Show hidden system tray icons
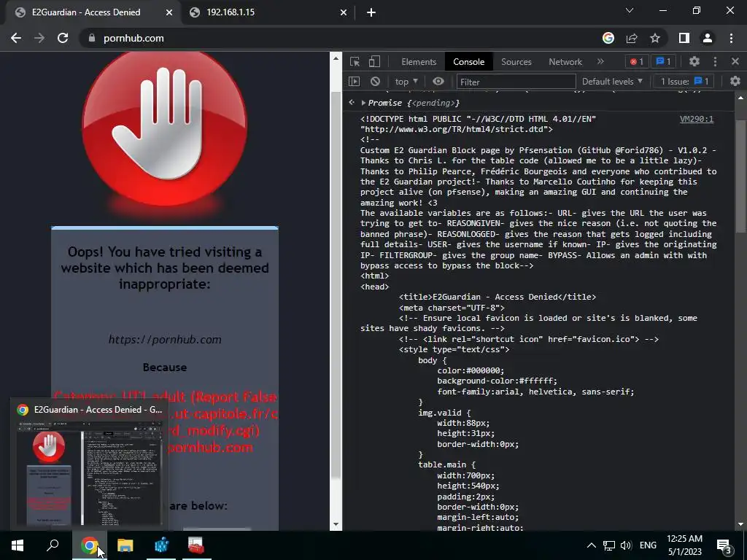Image resolution: width=747 pixels, height=560 pixels. click(x=591, y=545)
